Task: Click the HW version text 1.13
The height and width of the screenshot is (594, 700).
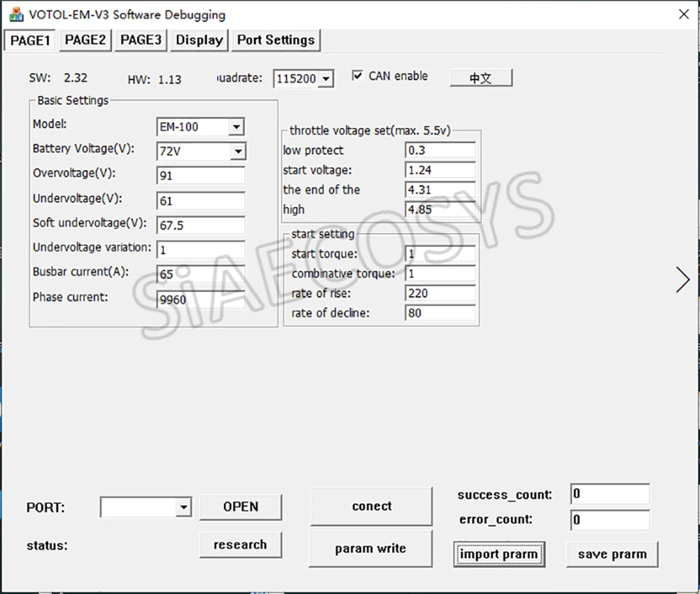Action: click(169, 80)
